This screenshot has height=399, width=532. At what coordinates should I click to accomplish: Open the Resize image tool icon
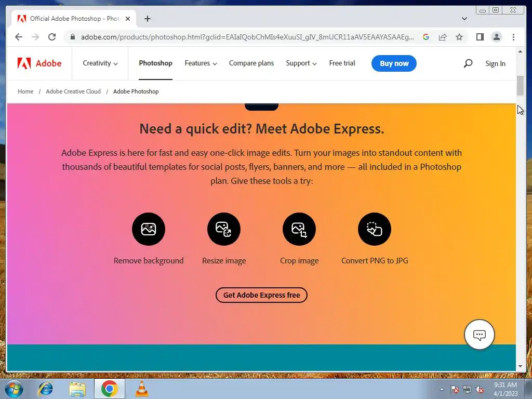pyautogui.click(x=224, y=229)
